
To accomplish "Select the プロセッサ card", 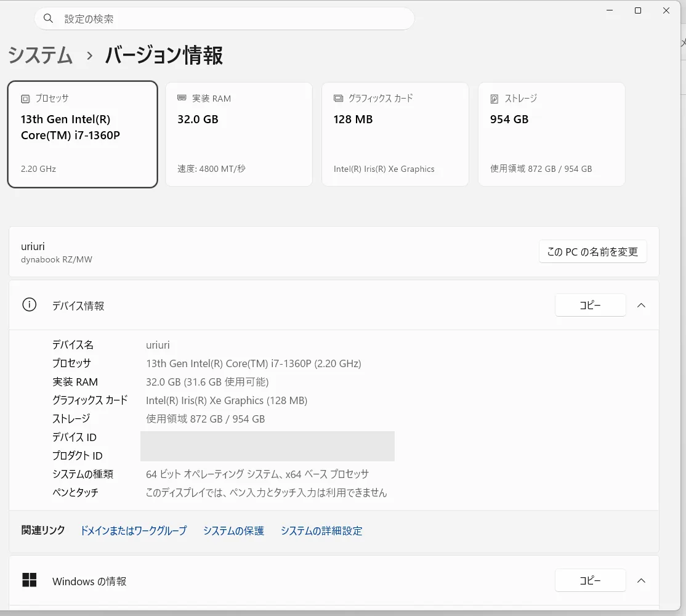I will (83, 134).
